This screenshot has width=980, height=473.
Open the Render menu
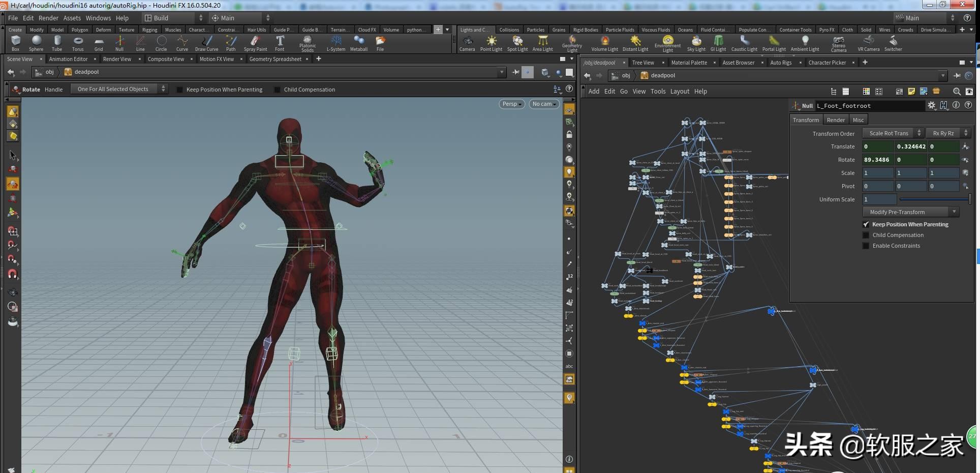coord(48,18)
